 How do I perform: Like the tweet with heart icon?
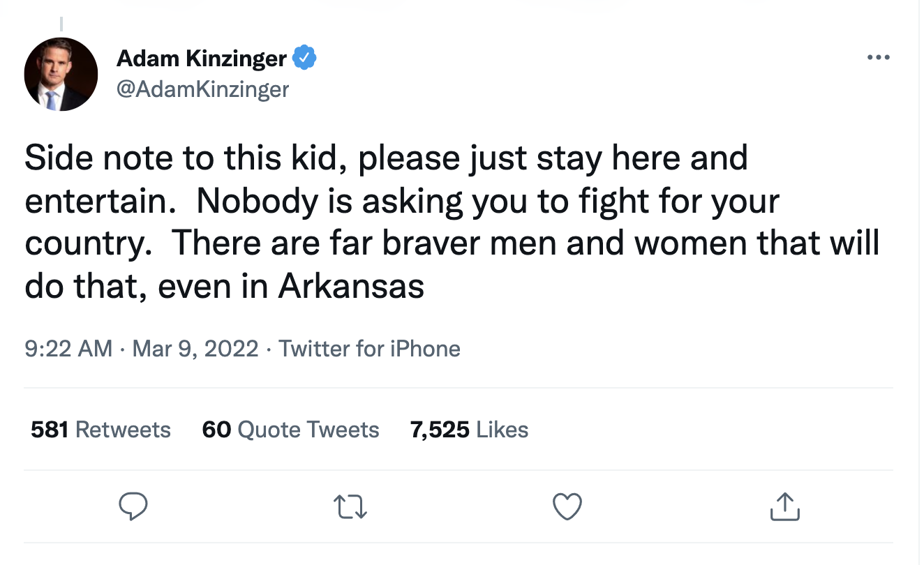(x=567, y=506)
